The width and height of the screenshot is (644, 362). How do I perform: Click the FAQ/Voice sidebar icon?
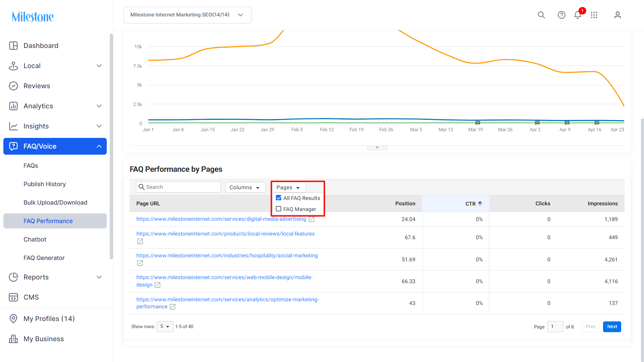(13, 146)
